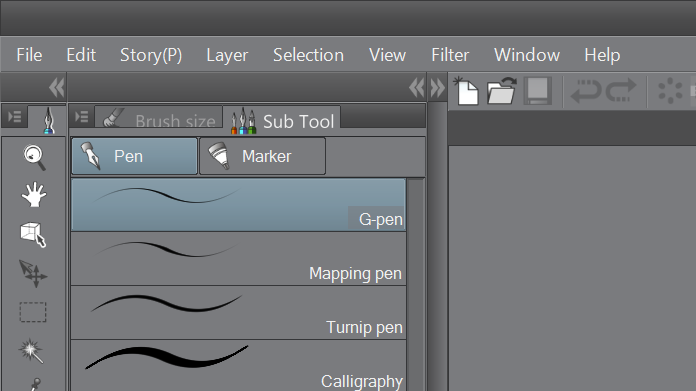Choose the Turnip pen sub tool
The image size is (696, 391).
pos(239,312)
